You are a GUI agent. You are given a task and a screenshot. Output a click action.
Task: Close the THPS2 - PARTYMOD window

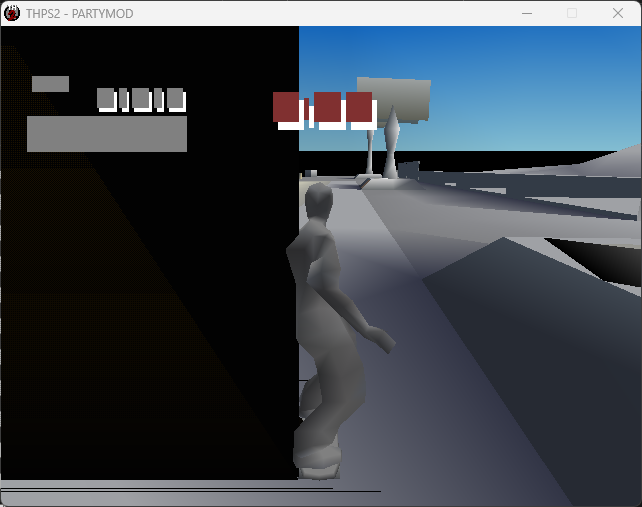pyautogui.click(x=618, y=14)
